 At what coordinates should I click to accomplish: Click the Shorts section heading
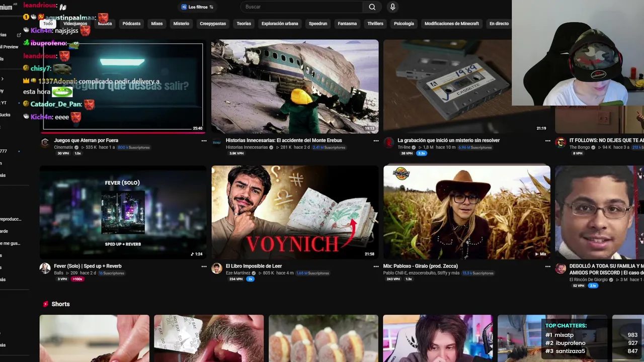pos(60,304)
